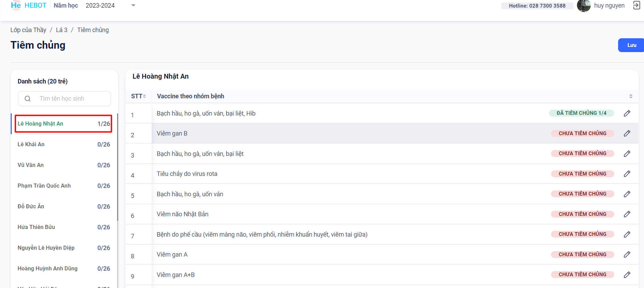The image size is (644, 288).
Task: Select student Lê Khải An
Action: click(31, 144)
